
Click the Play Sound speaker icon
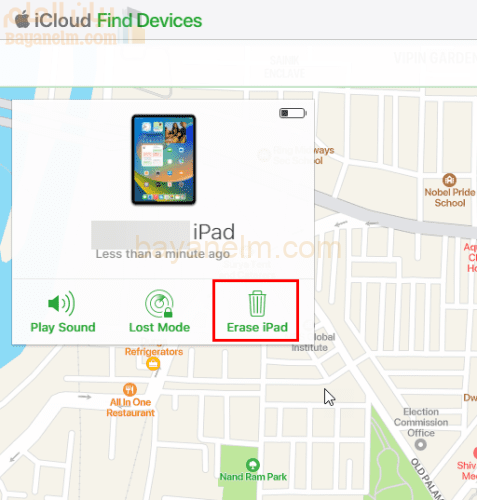[62, 303]
